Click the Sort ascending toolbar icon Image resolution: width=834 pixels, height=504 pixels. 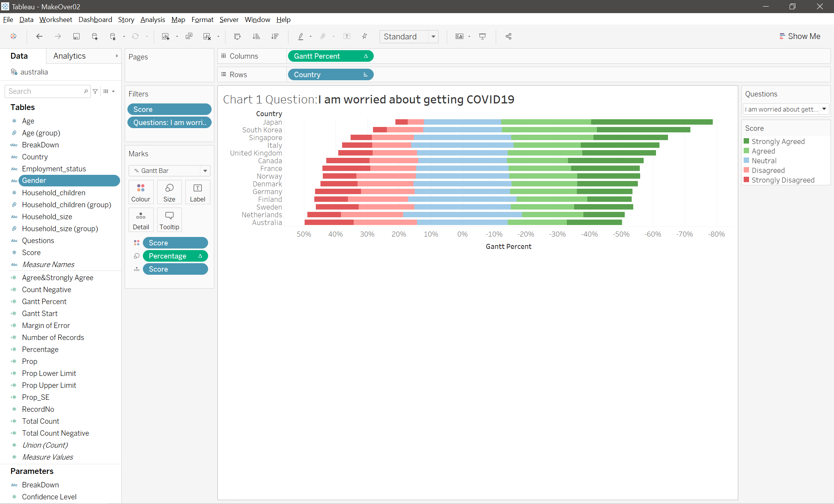(256, 36)
